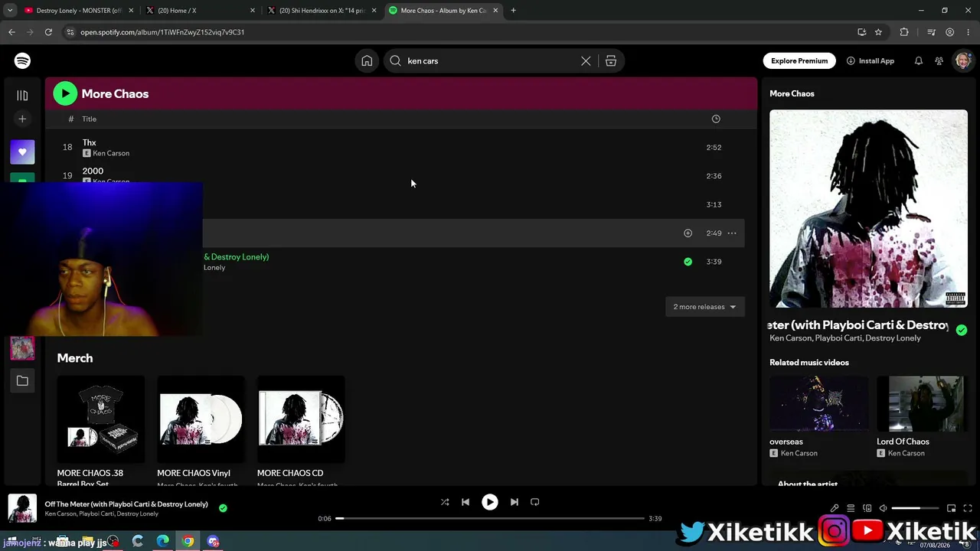Open Microsoft Edge in the taskbar
Viewport: 980px width, 551px height.
click(x=162, y=541)
